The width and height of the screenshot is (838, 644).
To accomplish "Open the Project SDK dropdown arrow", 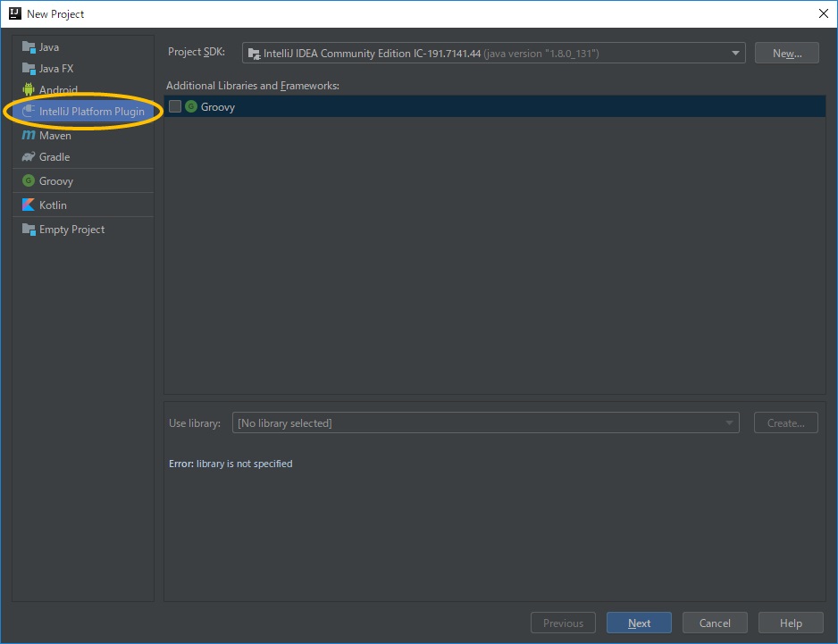I will point(735,53).
